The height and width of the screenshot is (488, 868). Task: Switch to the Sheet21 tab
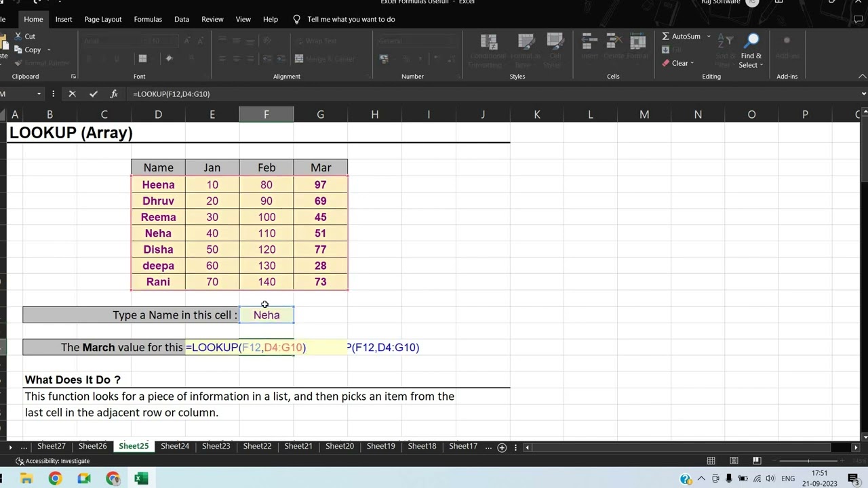point(298,446)
